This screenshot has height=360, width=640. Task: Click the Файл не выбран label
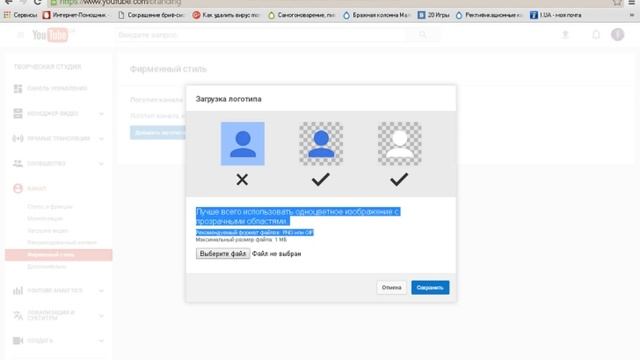(276, 253)
